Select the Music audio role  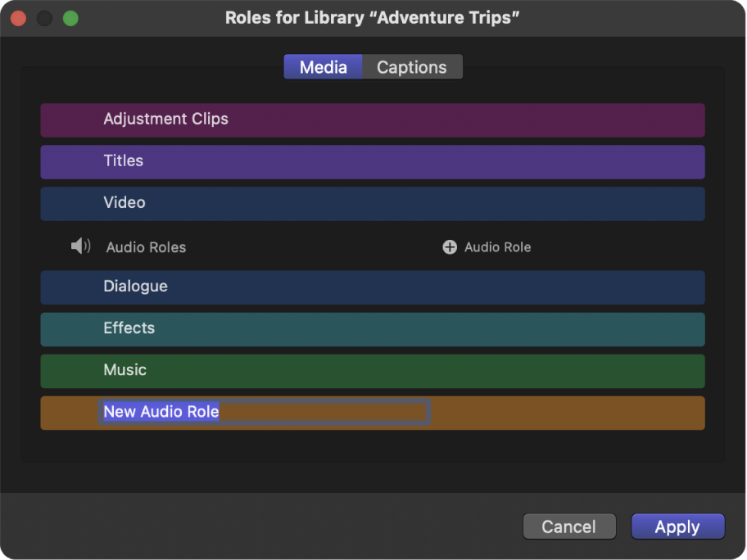pyautogui.click(x=373, y=371)
